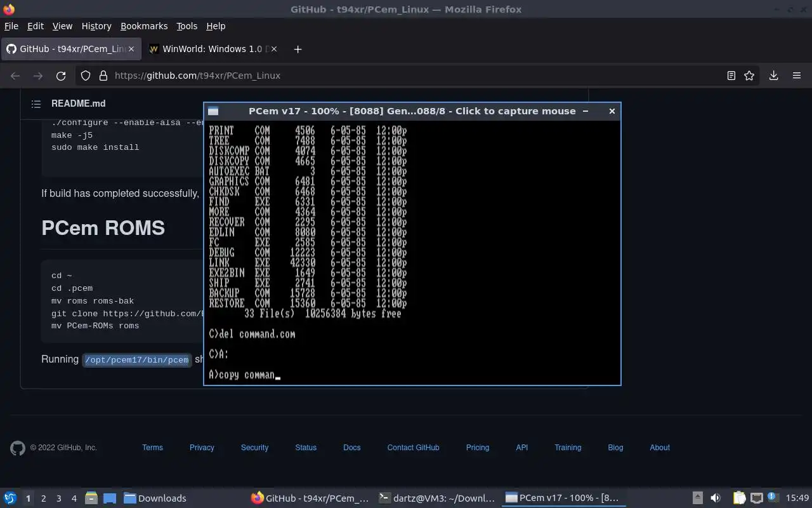Viewport: 812px width, 508px height.
Task: Toggle reader view icon in address bar
Action: click(x=731, y=76)
